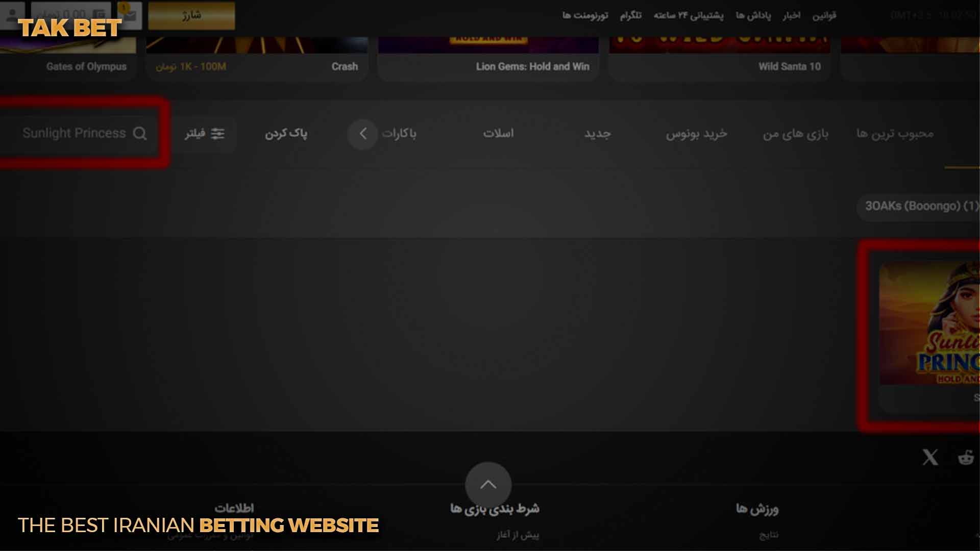Toggle the پاک کردن clear filter option

coord(285,133)
